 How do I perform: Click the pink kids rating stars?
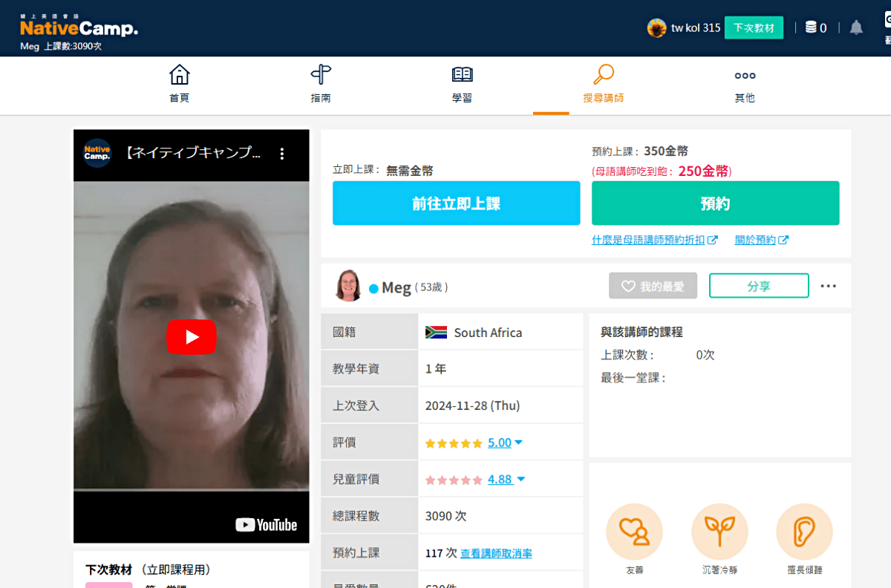click(x=454, y=480)
